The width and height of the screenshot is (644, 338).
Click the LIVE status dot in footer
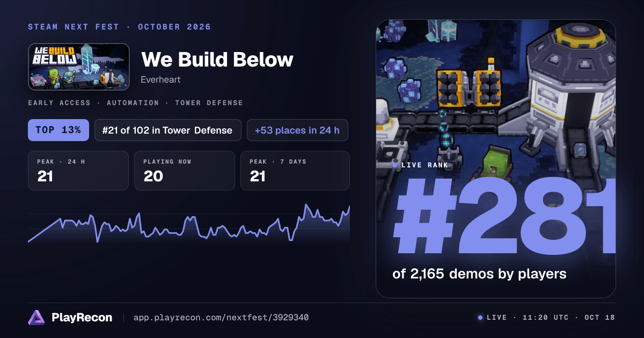(x=480, y=318)
